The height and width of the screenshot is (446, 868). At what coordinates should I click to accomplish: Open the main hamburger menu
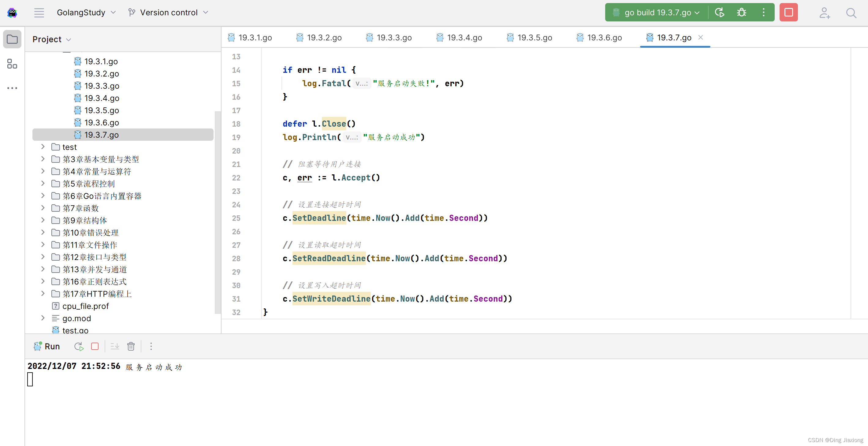39,13
